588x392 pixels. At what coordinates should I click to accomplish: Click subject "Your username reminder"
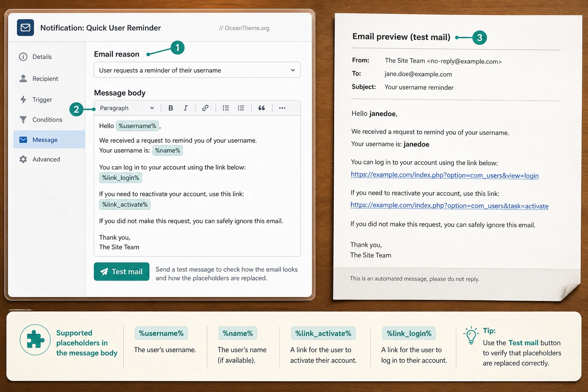click(x=419, y=87)
